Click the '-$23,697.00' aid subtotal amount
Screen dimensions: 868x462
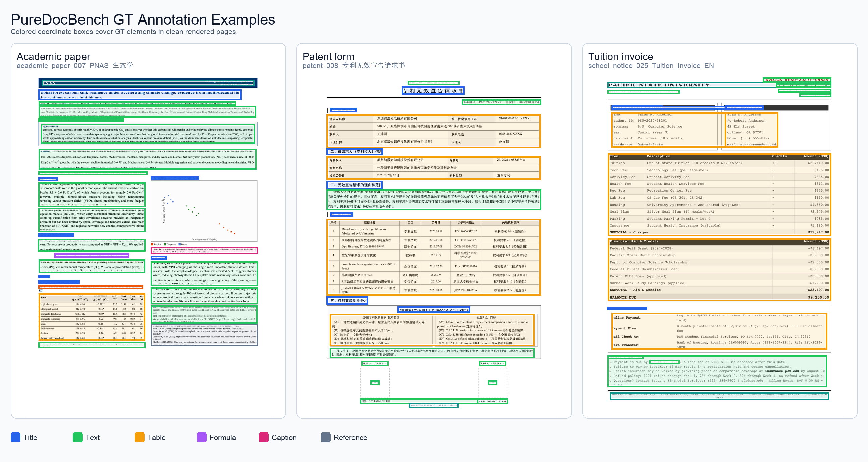pyautogui.click(x=817, y=290)
